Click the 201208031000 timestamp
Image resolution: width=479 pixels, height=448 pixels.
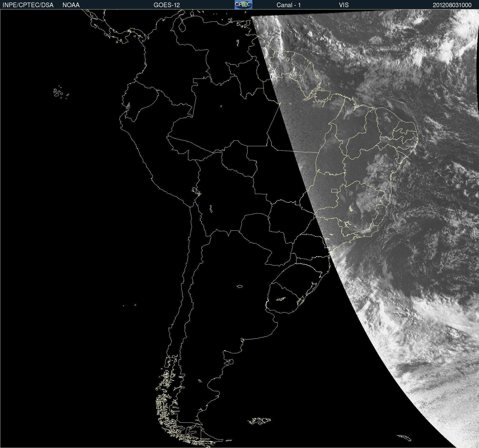click(452, 5)
